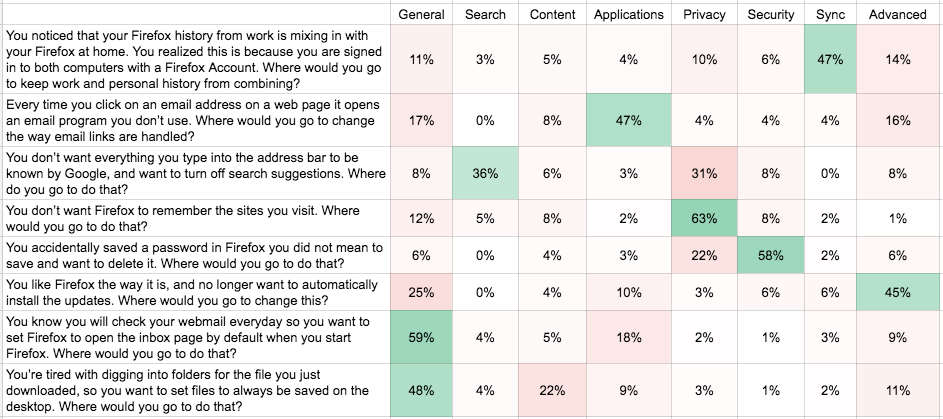943x419 pixels.
Task: Click the 59% cell under General
Action: (x=421, y=338)
